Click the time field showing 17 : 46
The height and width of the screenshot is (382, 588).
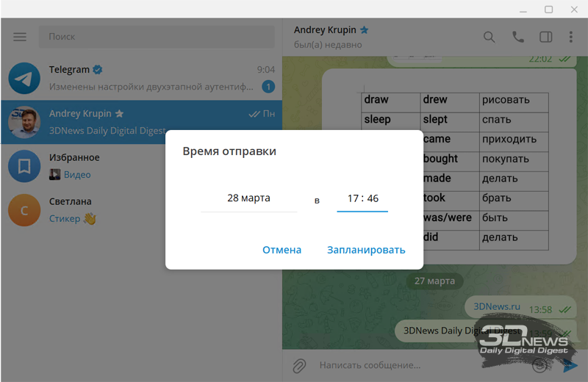tap(362, 198)
